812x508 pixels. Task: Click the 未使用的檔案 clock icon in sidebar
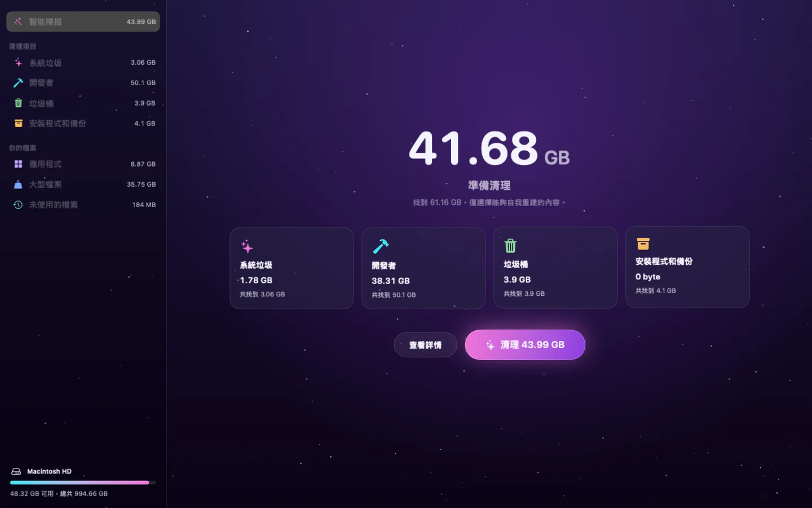(x=18, y=205)
